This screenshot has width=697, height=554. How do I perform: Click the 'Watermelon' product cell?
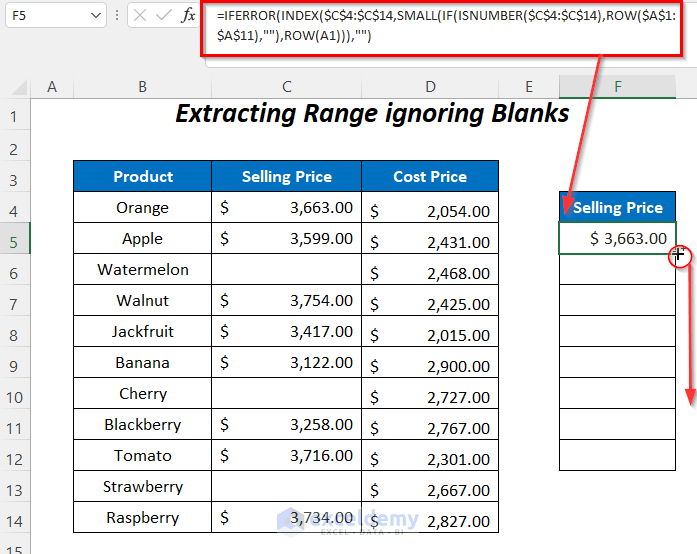(x=142, y=269)
